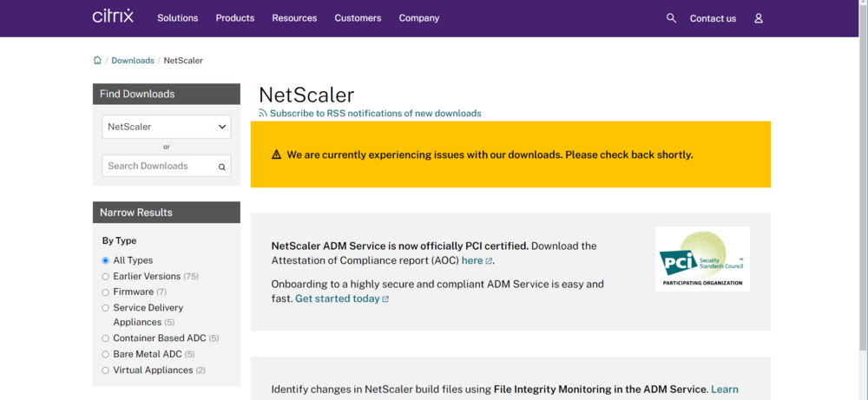Click the PCI Security Standards Council logo

pos(702,259)
